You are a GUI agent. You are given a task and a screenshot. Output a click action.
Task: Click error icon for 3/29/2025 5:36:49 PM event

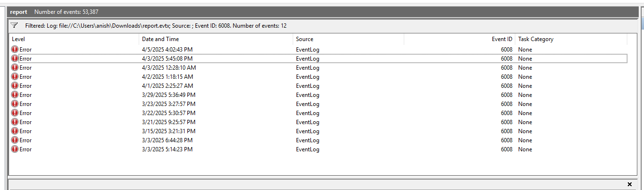[15, 95]
